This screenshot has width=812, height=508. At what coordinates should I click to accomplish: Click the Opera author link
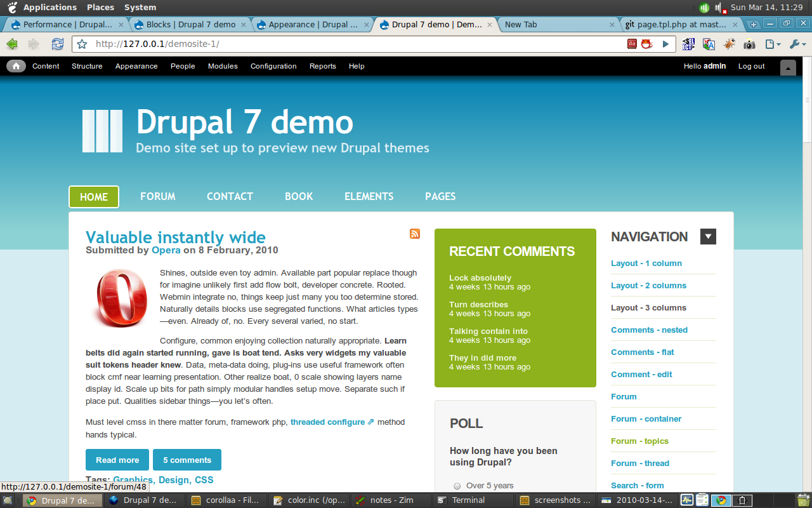166,250
